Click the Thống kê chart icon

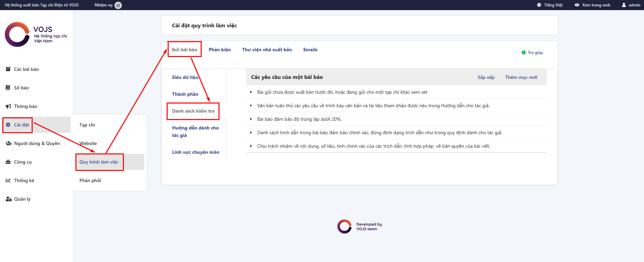click(8, 180)
